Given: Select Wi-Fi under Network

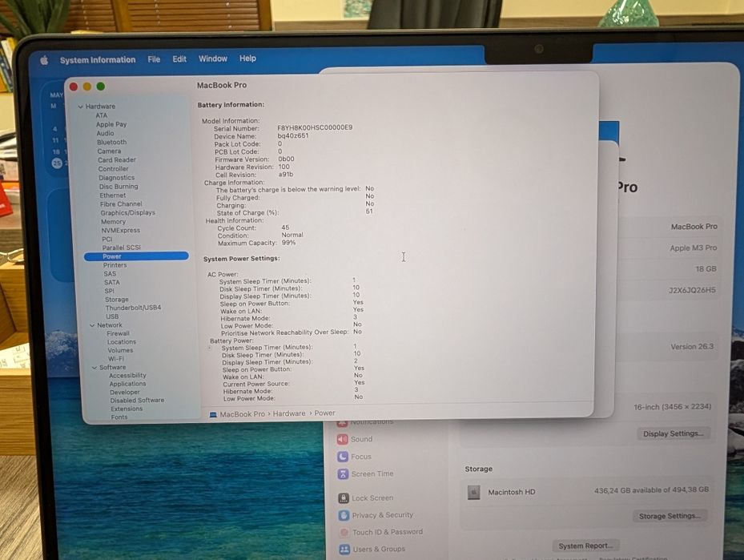Looking at the screenshot, I should coord(116,359).
